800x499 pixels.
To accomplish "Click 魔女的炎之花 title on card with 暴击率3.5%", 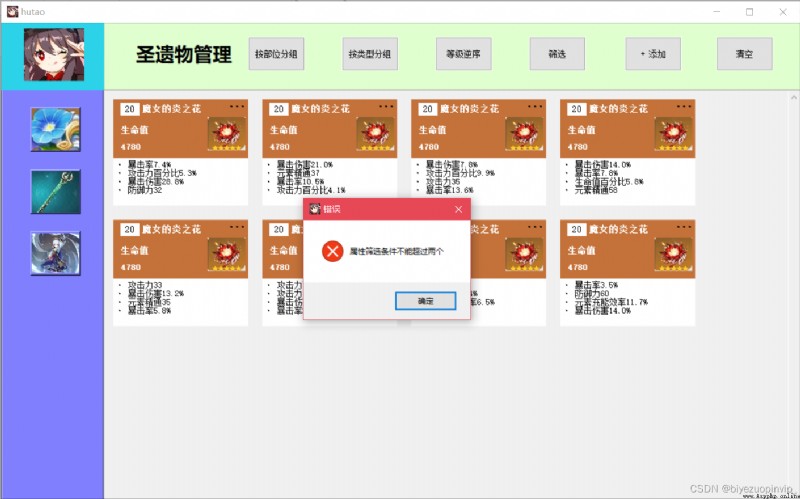I will point(618,229).
